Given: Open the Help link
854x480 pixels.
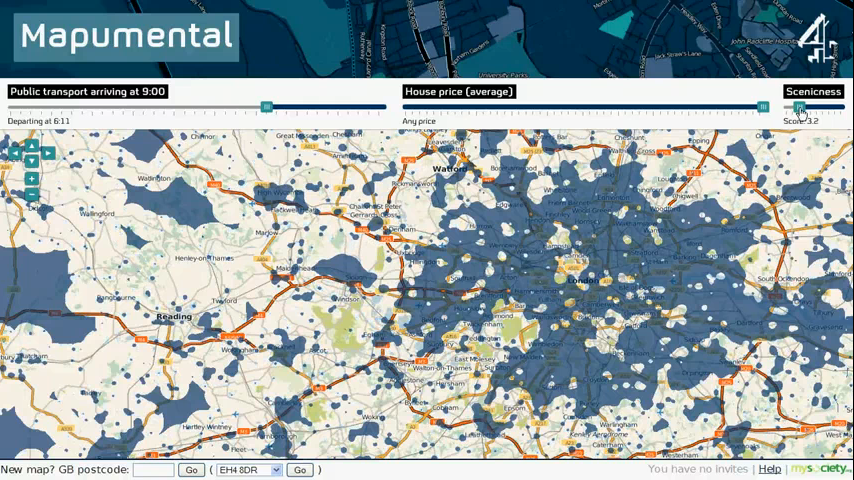Looking at the screenshot, I should click(x=770, y=469).
